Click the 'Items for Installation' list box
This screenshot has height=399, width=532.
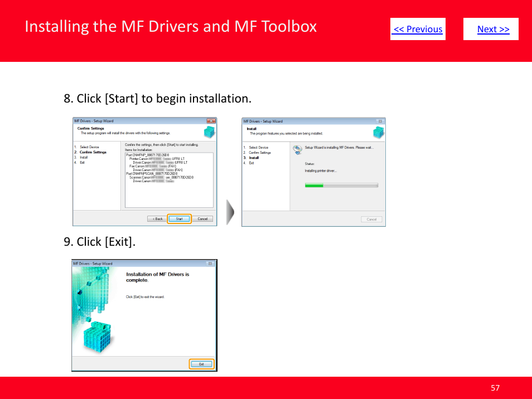169,180
